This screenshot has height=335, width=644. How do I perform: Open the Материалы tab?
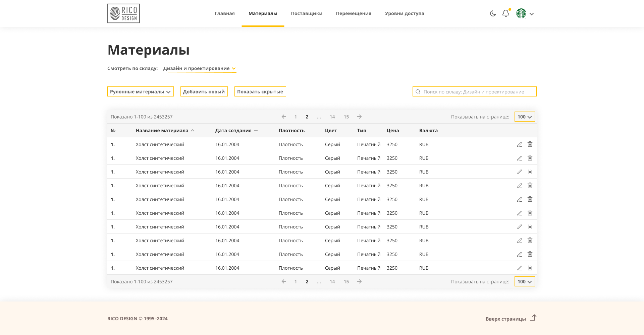click(263, 13)
